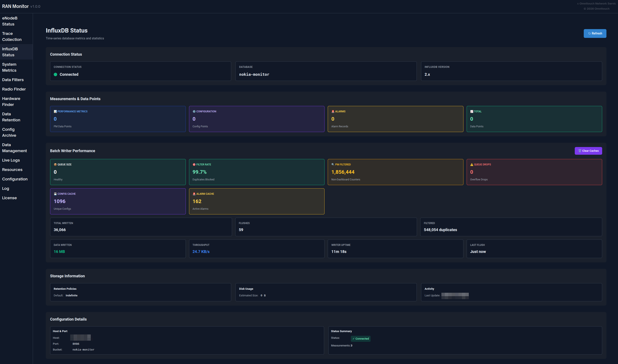Click the Config Cache card icon
The width and height of the screenshot is (618, 364).
pyautogui.click(x=55, y=194)
